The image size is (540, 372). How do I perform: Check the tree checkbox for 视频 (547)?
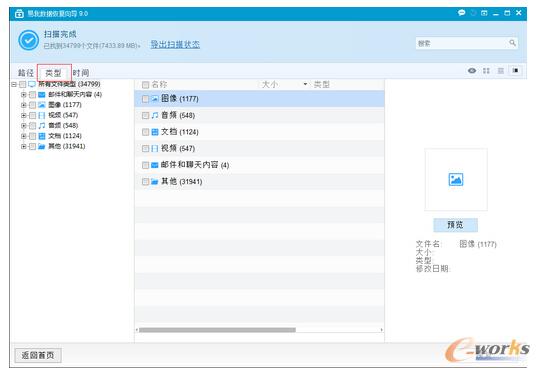pyautogui.click(x=32, y=115)
